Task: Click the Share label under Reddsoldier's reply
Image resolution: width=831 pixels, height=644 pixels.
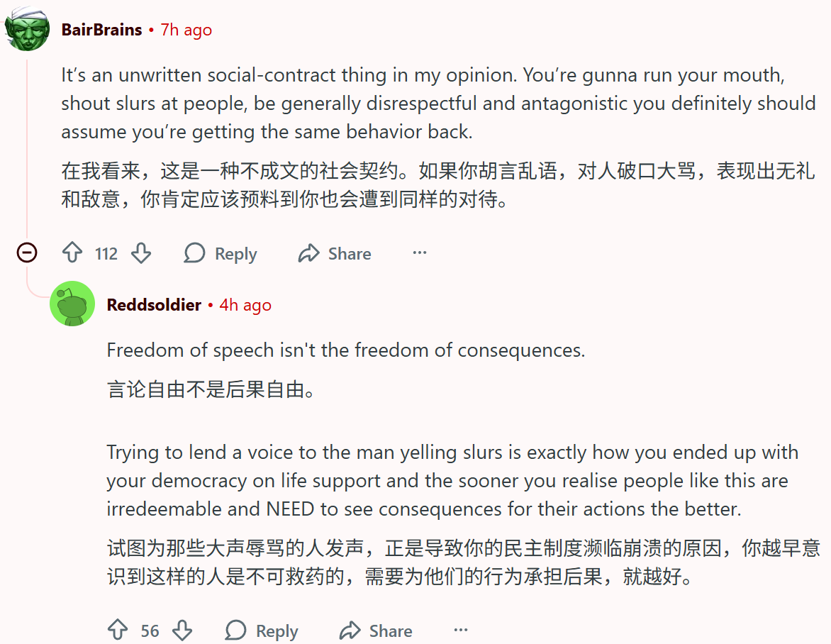Action: click(390, 631)
